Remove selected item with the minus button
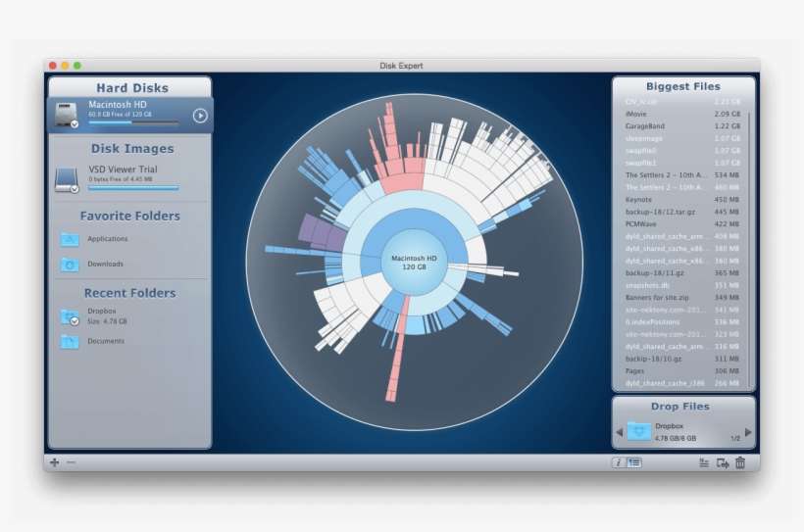The height and width of the screenshot is (532, 804). click(x=71, y=462)
